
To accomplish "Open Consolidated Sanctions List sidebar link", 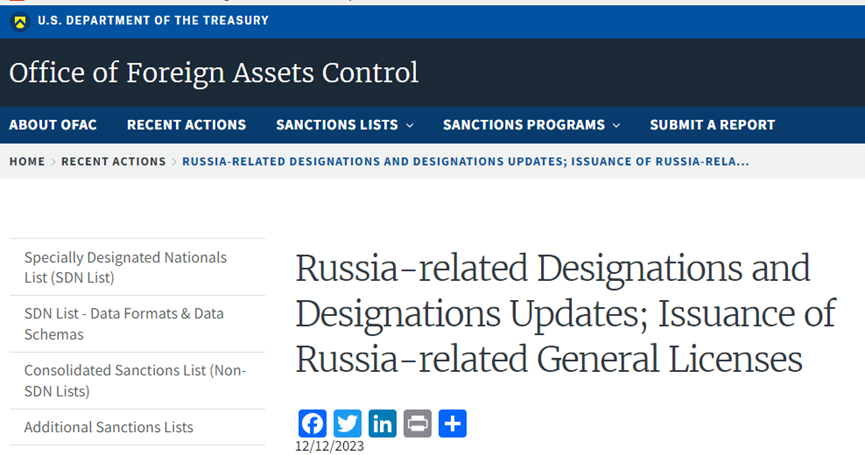I will 135,381.
